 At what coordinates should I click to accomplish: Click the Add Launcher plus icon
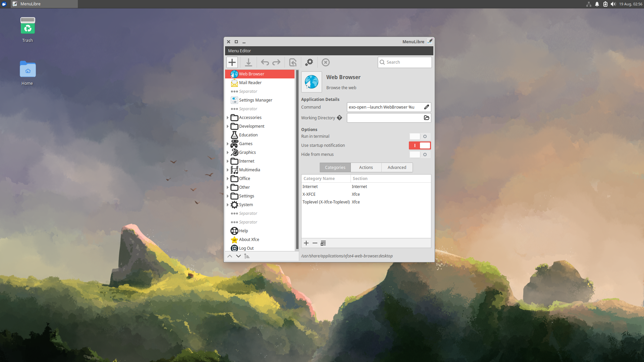(x=232, y=62)
